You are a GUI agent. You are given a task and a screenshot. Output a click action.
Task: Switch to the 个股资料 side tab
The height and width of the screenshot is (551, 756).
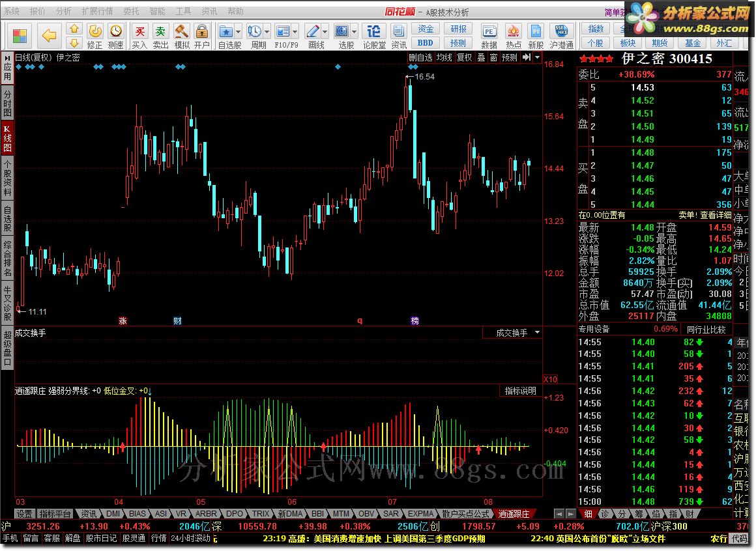[7, 177]
